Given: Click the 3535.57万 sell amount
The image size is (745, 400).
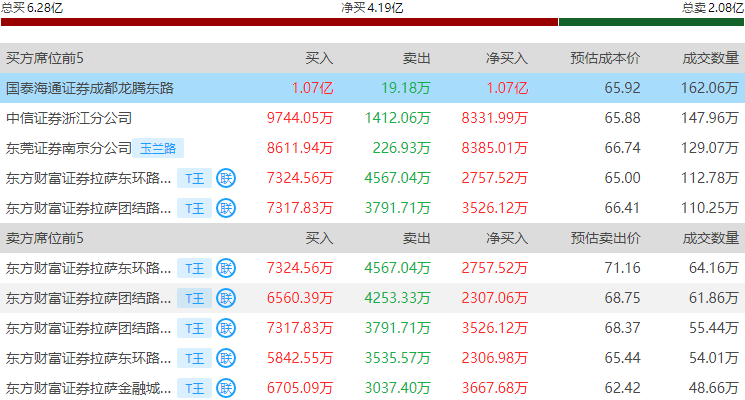Looking at the screenshot, I should coord(397,358).
